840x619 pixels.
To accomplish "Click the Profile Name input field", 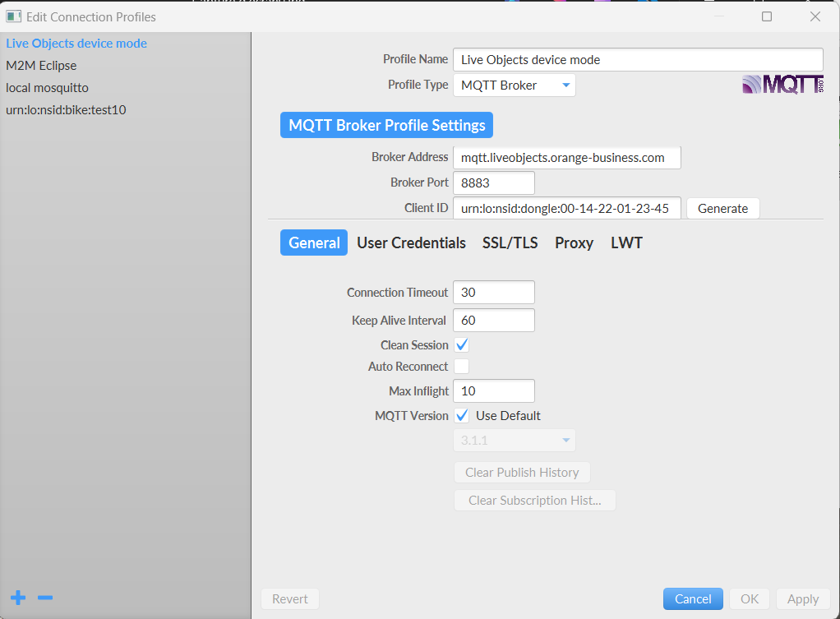I will [638, 59].
